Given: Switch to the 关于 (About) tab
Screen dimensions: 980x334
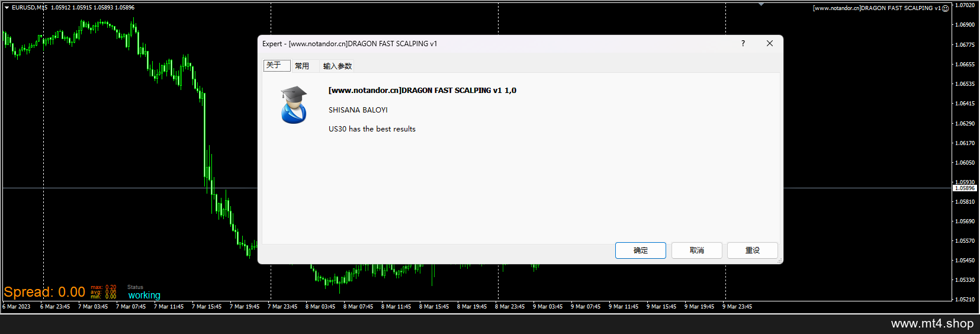Looking at the screenshot, I should click(x=277, y=66).
